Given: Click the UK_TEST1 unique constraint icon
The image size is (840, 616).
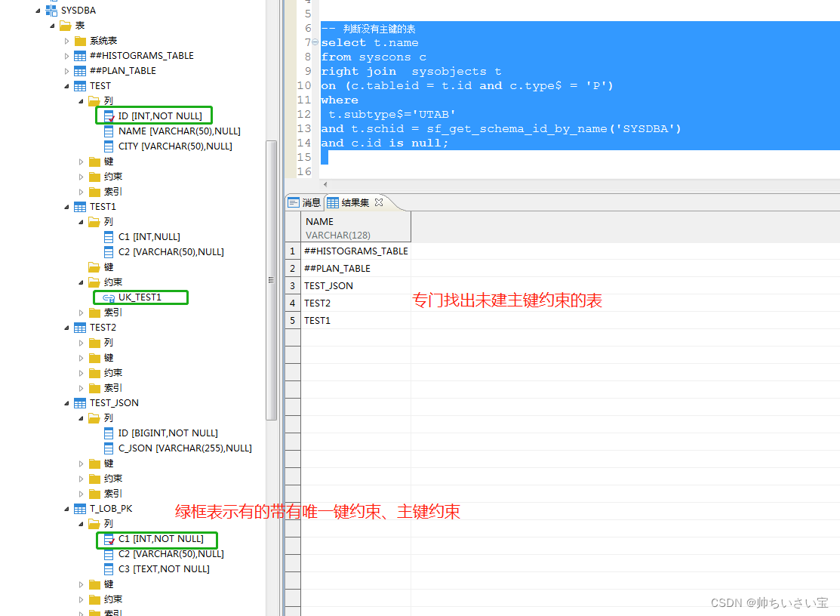Looking at the screenshot, I should (109, 298).
